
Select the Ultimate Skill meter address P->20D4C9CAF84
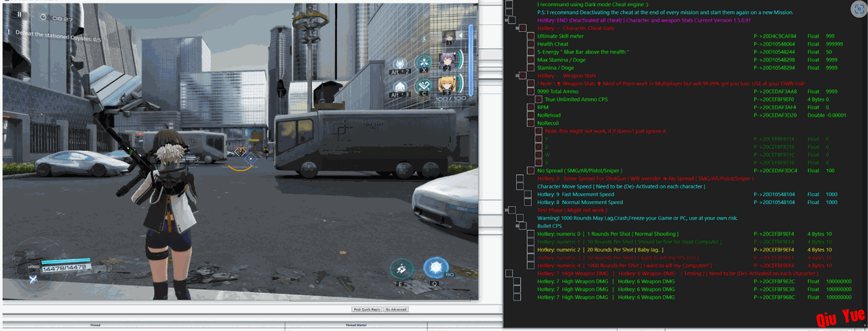[x=775, y=36]
